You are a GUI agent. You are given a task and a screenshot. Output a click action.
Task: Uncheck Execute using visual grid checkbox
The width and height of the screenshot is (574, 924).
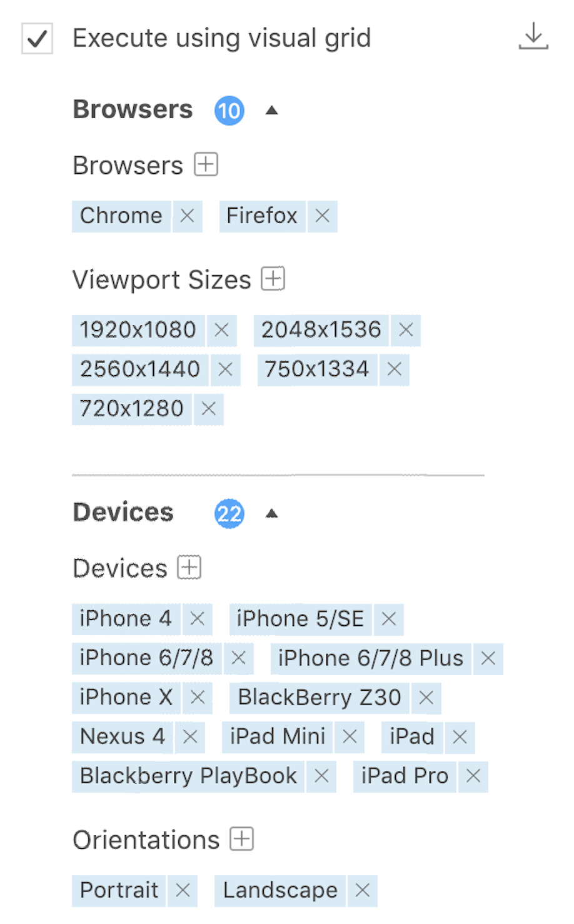click(x=37, y=39)
